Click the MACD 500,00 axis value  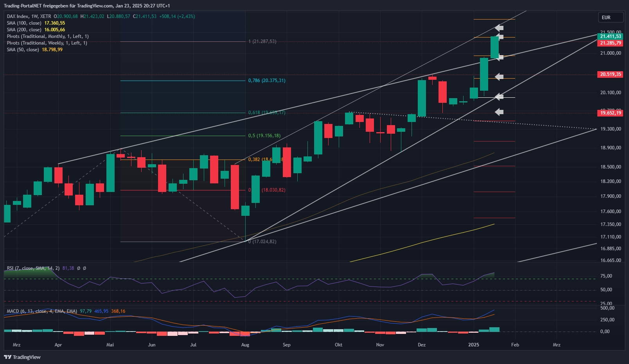click(607, 308)
